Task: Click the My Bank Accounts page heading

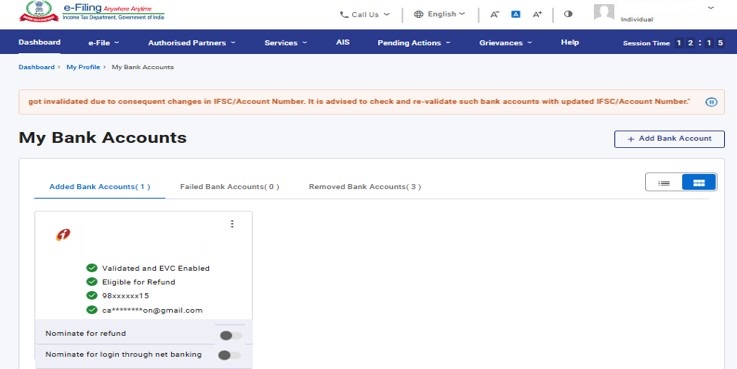Action: pos(102,138)
